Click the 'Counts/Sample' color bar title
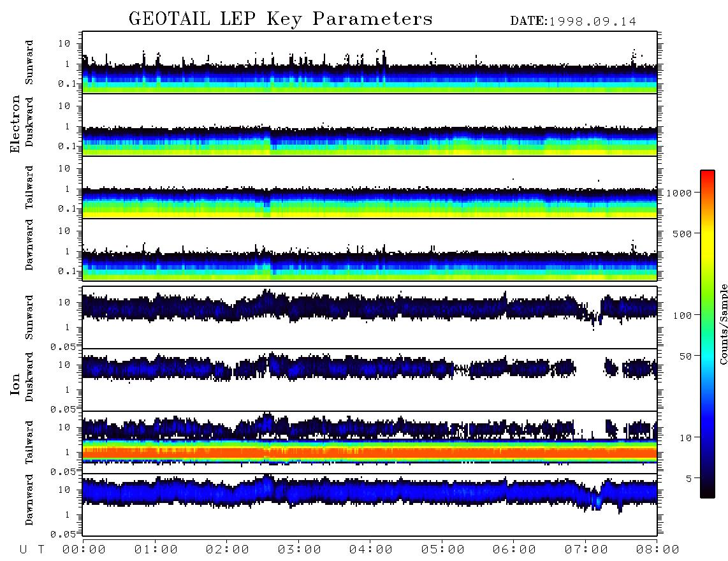This screenshot has width=728, height=561. [724, 324]
